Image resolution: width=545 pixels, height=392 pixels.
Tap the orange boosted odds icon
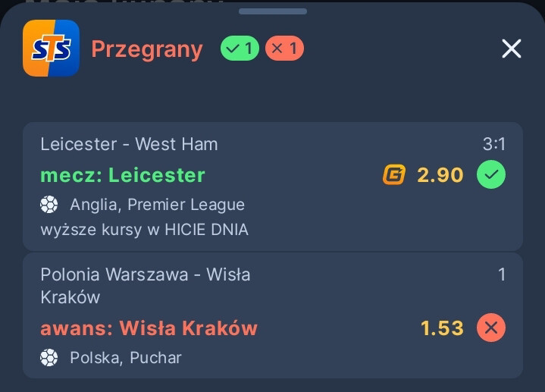click(x=394, y=175)
